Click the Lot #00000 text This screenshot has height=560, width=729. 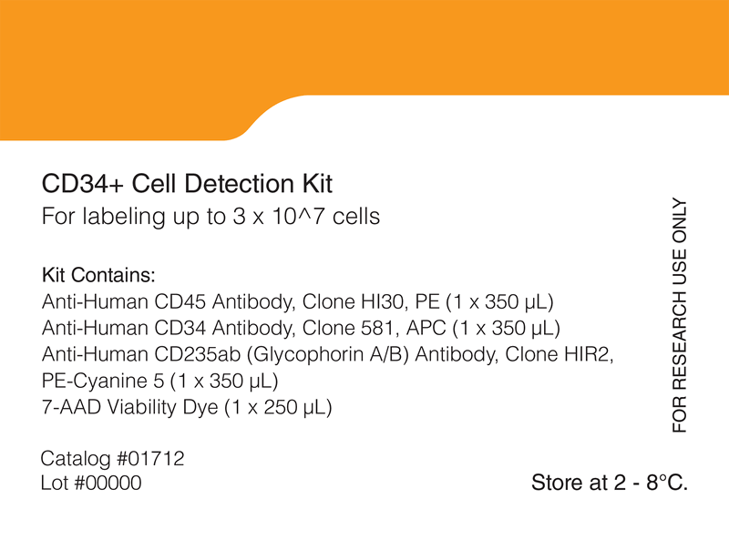click(x=91, y=483)
